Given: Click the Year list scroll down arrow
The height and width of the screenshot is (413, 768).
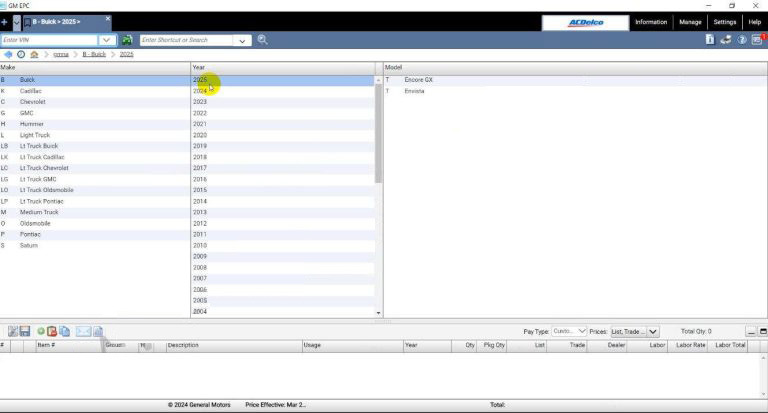Looking at the screenshot, I should (x=378, y=313).
